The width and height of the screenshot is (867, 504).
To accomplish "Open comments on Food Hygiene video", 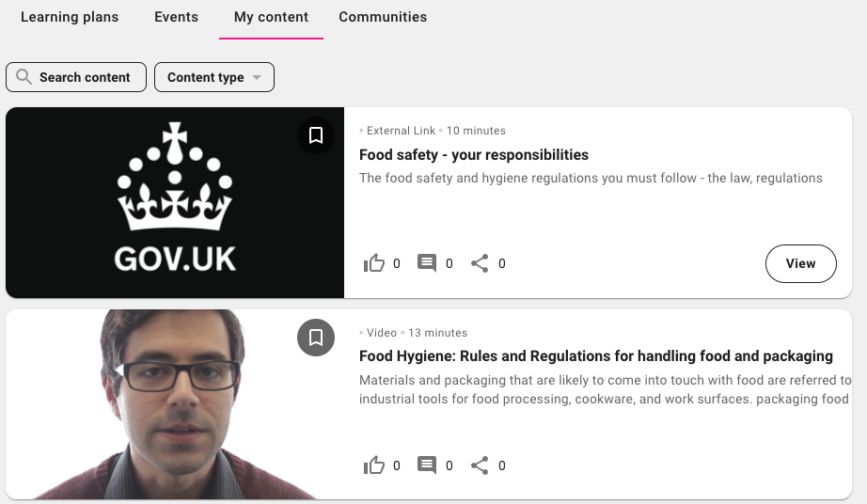I will (427, 465).
